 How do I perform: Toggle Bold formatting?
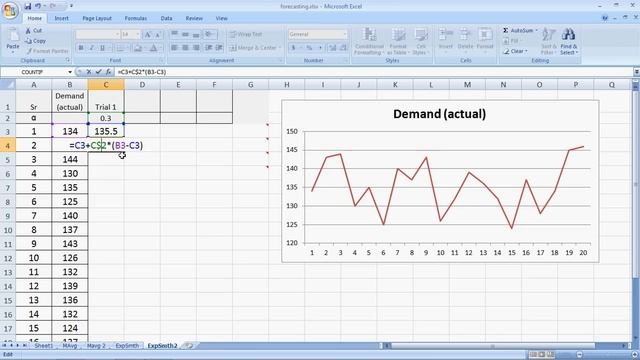click(x=81, y=48)
